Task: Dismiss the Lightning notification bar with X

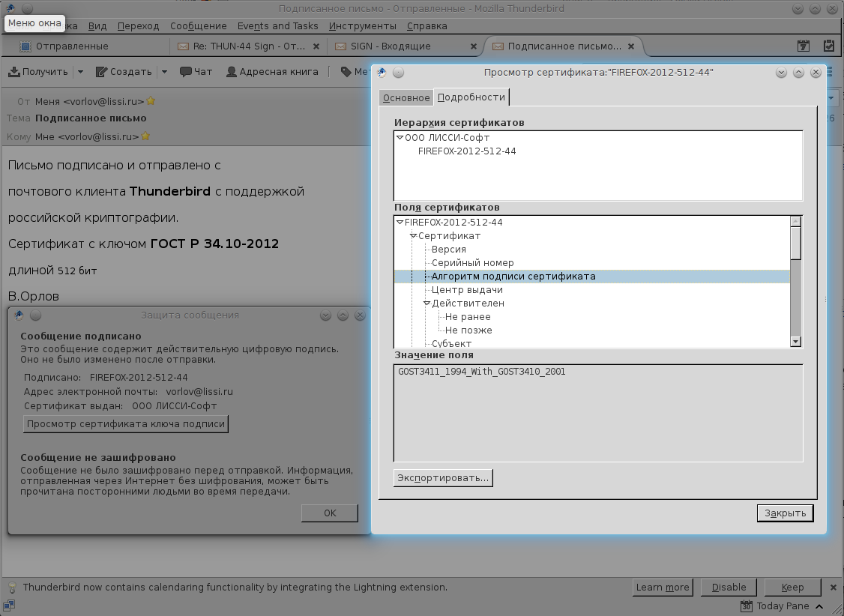Action: pos(834,587)
